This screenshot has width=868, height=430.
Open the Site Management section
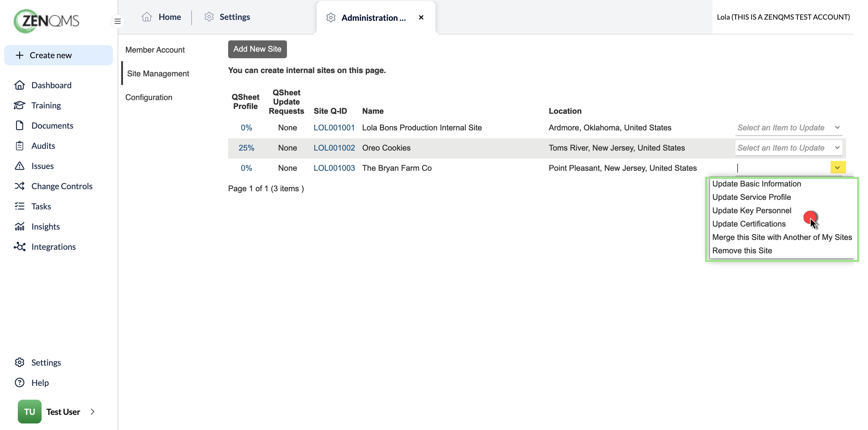[x=158, y=73]
